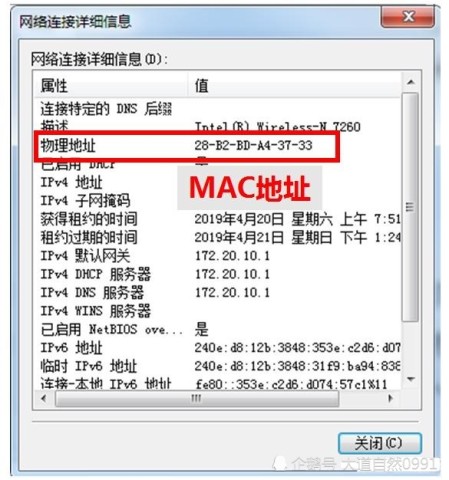
Task: Select the 临时 IPv6 地址 row
Action: (218, 366)
